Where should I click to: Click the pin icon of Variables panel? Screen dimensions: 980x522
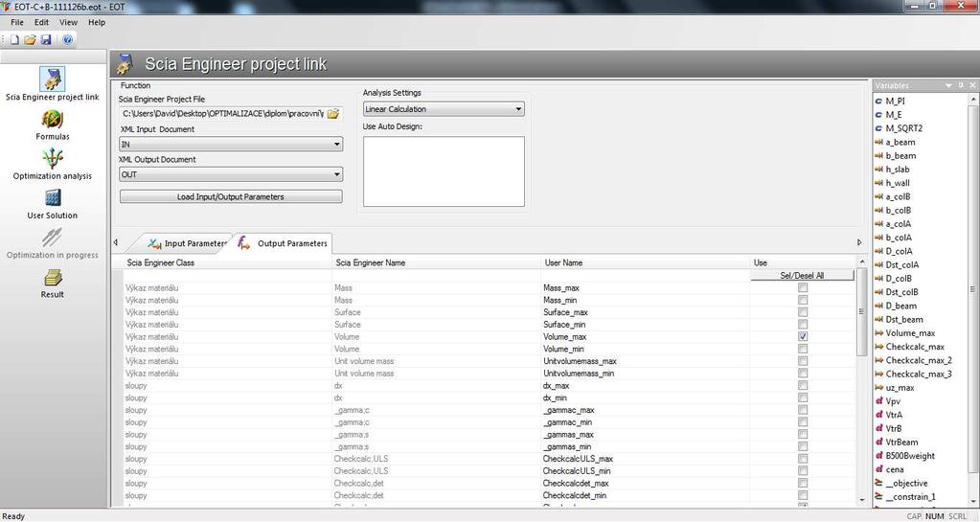(961, 85)
